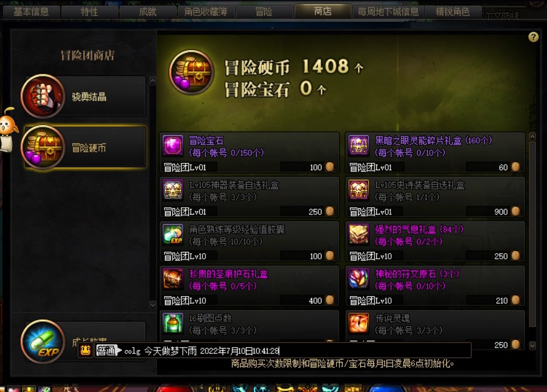Switch to the 基本信息 tab
Screen dimensions: 547x392
click(31, 12)
